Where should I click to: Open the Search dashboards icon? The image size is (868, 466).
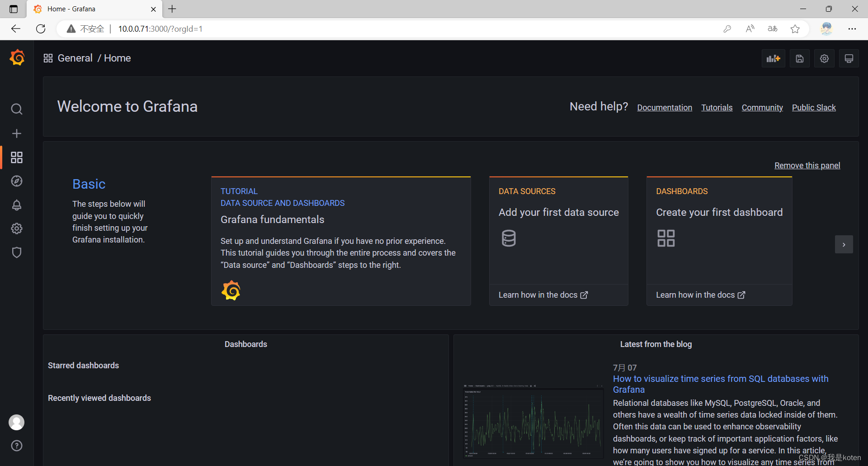pos(17,109)
